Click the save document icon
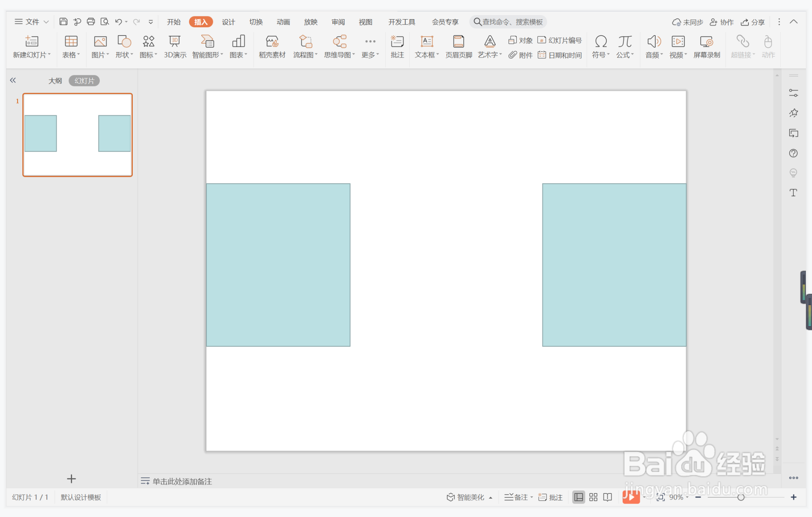 click(x=63, y=22)
